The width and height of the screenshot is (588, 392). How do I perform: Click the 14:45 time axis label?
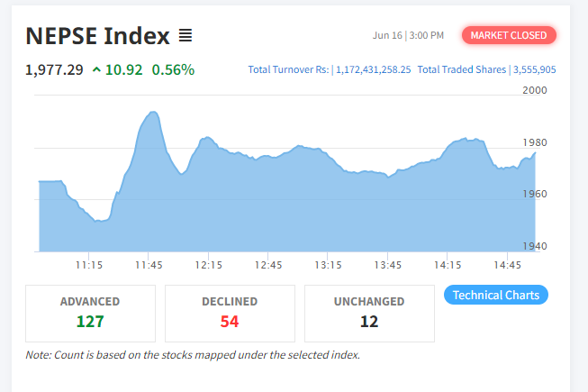[x=508, y=265]
